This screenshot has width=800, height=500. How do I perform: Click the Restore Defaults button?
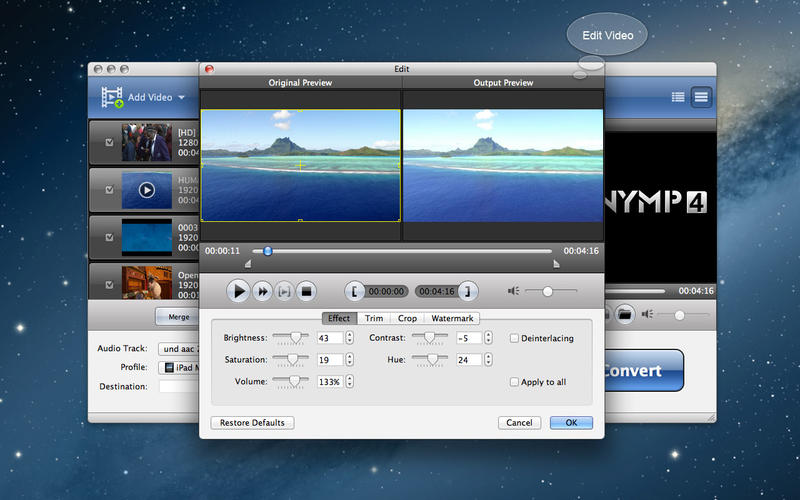tap(252, 423)
